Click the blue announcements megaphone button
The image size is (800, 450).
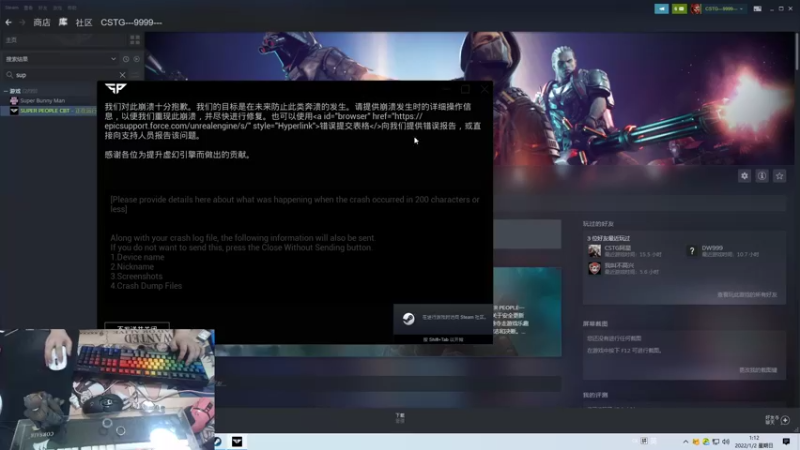(x=661, y=9)
